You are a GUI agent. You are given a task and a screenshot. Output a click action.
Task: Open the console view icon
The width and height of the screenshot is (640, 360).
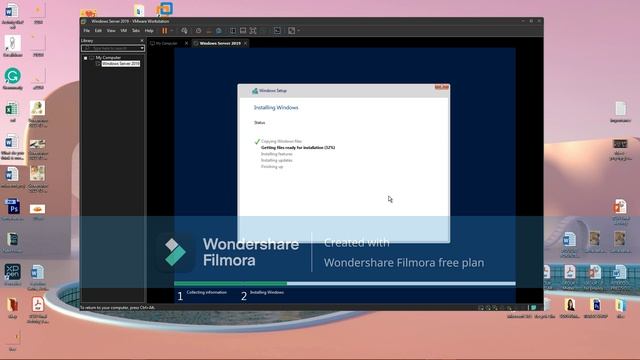pyautogui.click(x=277, y=31)
